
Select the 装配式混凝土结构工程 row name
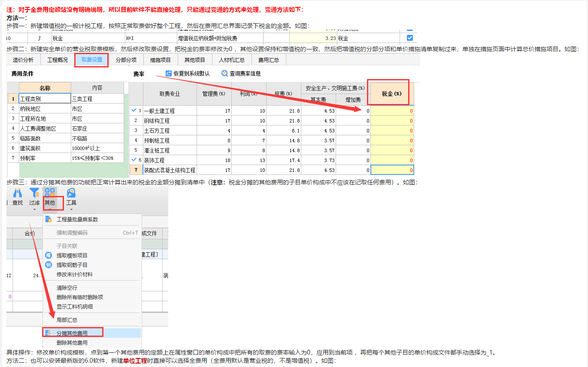[x=170, y=170]
